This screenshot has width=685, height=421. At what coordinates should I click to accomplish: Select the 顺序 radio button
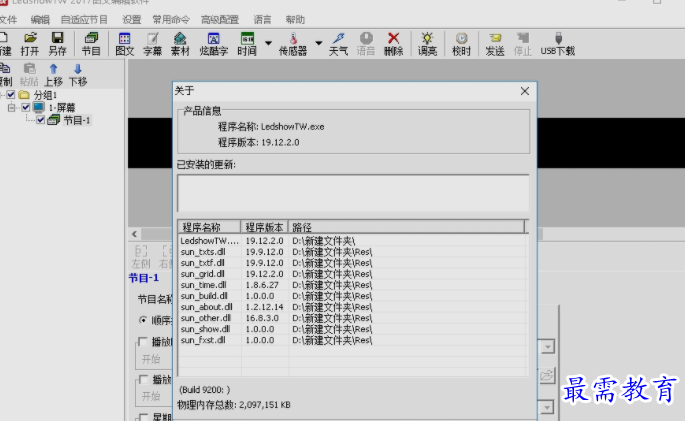tap(143, 320)
